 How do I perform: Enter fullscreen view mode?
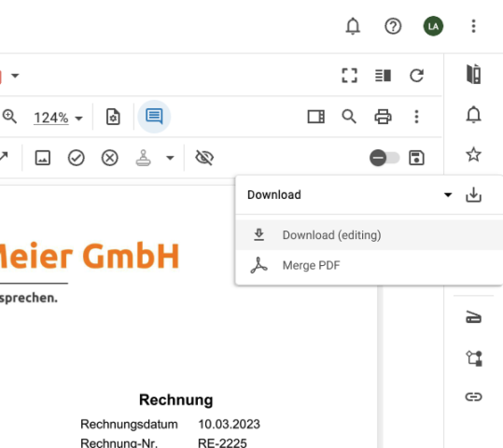point(349,76)
